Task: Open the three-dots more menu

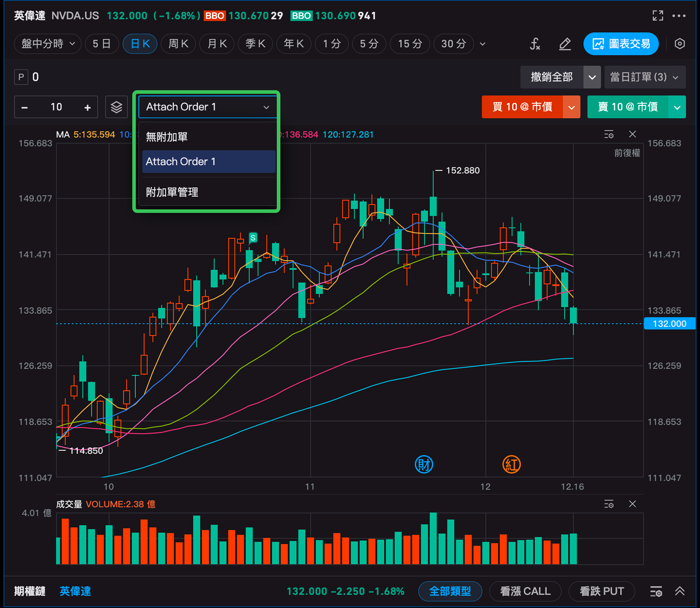Action: pyautogui.click(x=679, y=16)
